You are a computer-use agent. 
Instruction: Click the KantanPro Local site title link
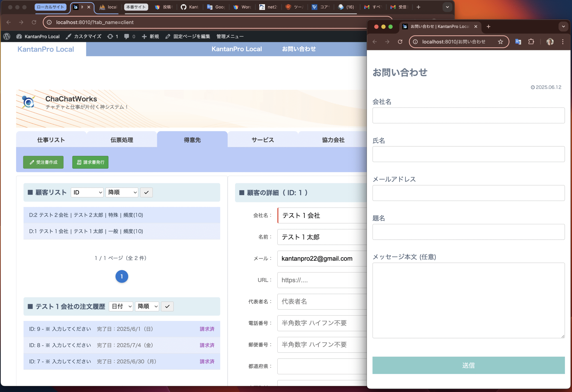(46, 49)
